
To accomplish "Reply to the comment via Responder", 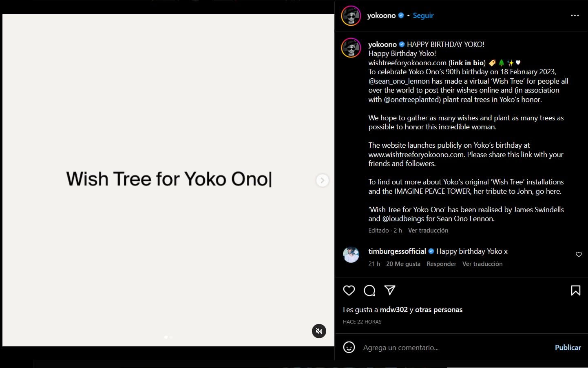I will coord(441,264).
